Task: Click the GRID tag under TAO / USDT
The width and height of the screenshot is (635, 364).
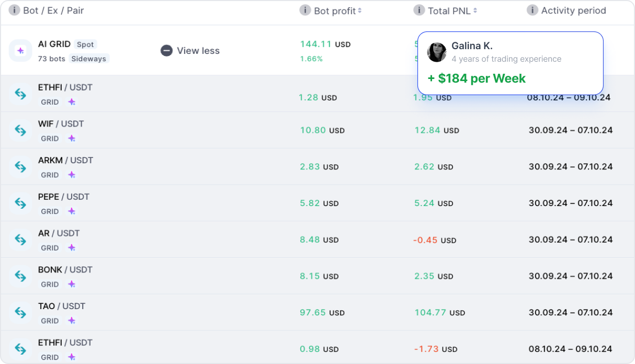Action: pos(50,321)
